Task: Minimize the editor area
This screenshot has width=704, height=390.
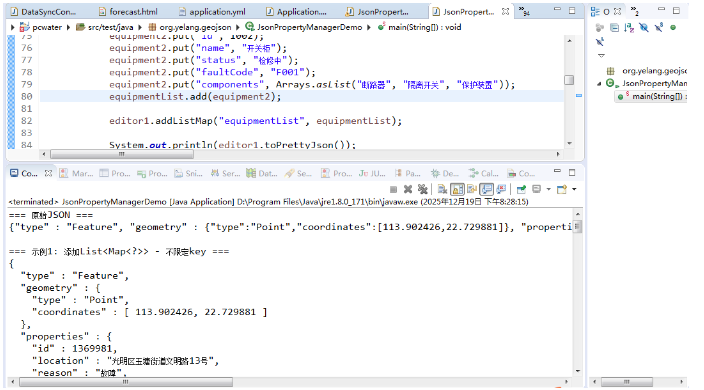Action: coord(557,9)
